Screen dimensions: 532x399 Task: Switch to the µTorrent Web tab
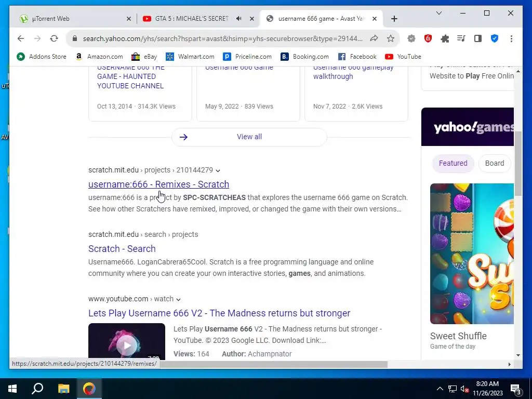pos(74,19)
